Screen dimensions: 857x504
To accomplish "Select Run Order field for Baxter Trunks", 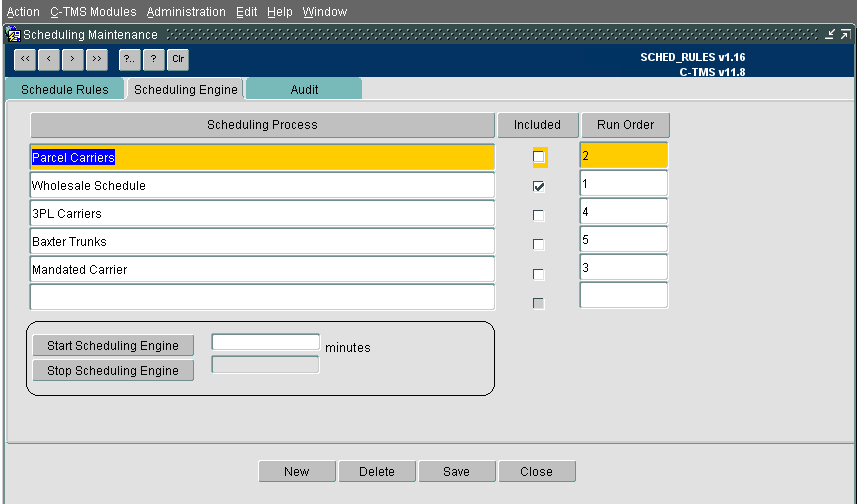I will 624,239.
